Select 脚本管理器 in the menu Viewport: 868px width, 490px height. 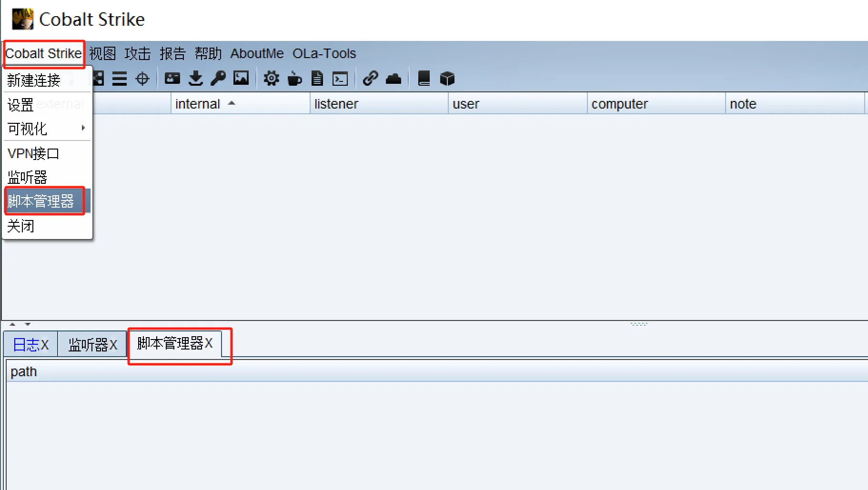click(x=47, y=201)
